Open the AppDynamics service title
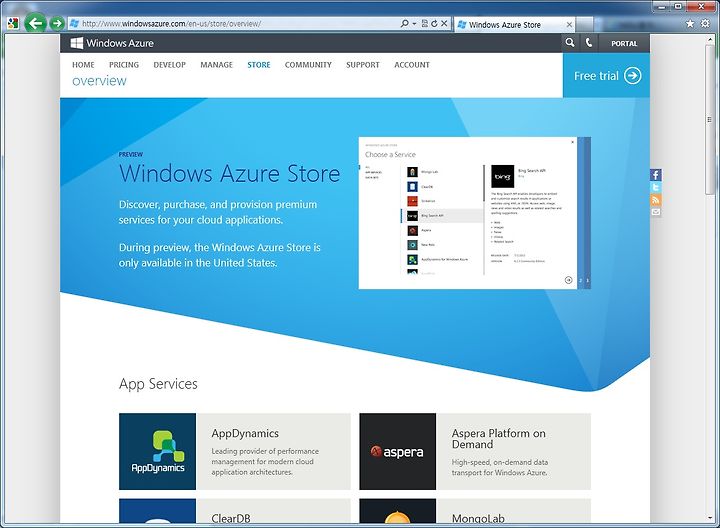The height and width of the screenshot is (528, 720). pos(245,433)
